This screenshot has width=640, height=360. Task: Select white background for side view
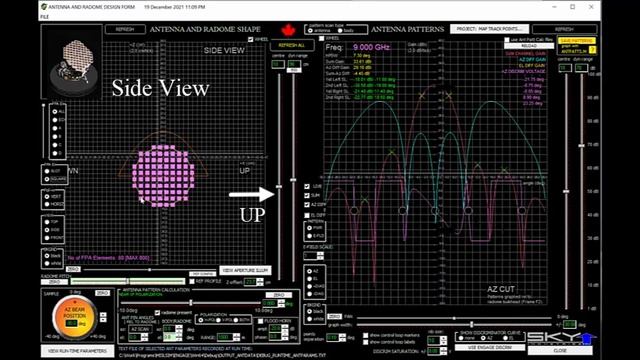tap(47, 264)
